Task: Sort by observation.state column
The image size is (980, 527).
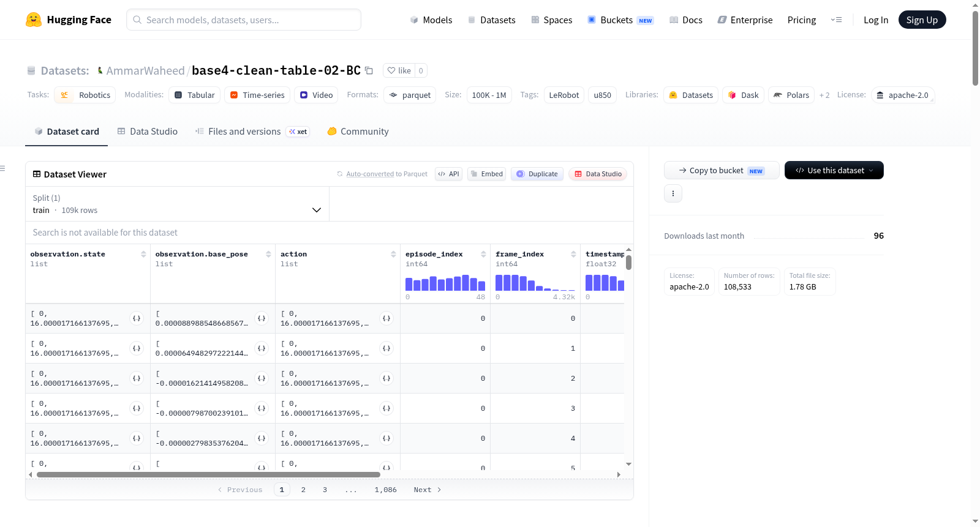Action: (143, 254)
